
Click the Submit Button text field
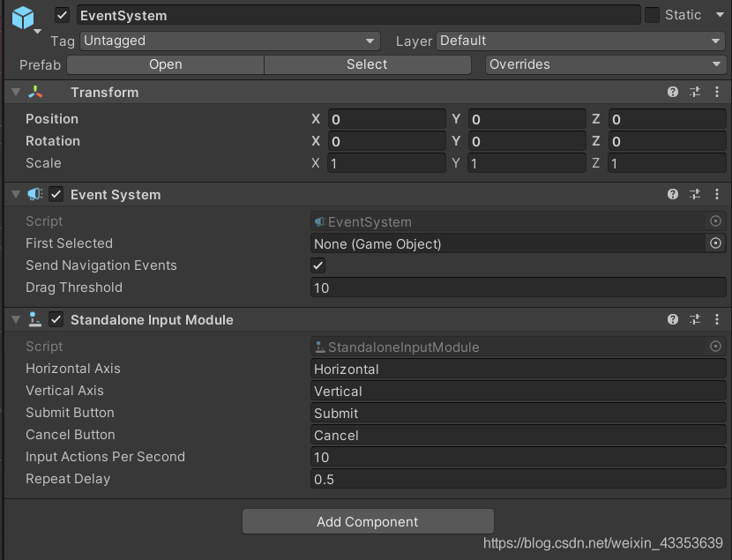pyautogui.click(x=519, y=413)
